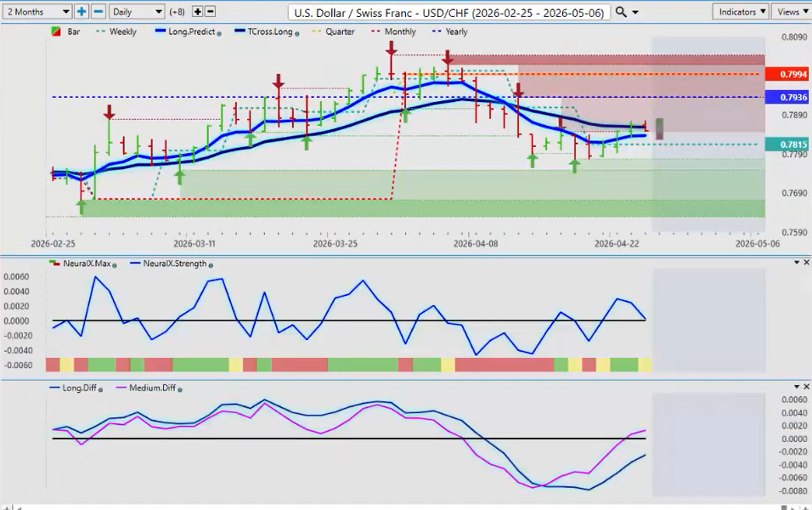Open the Indicators menu
This screenshot has height=510, width=812.
tap(741, 12)
